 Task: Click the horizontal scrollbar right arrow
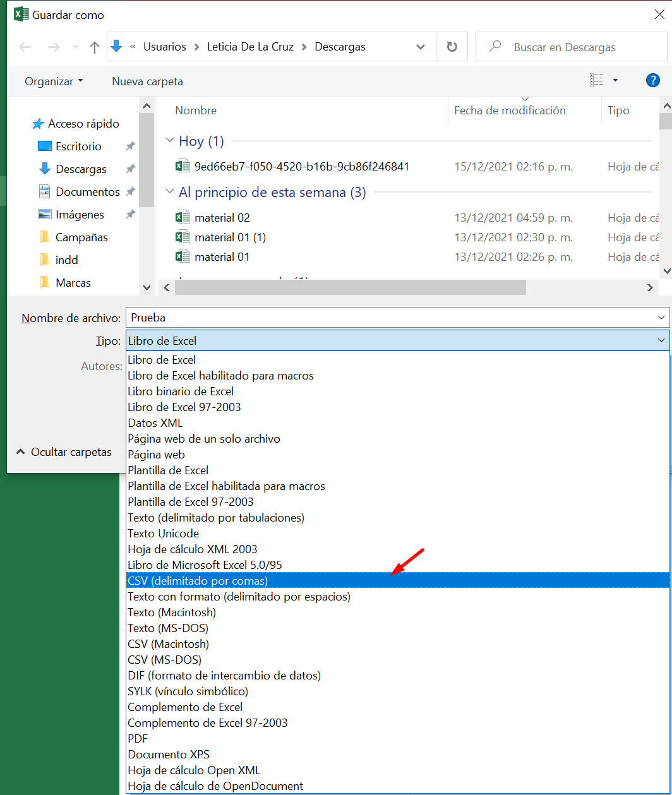pyautogui.click(x=650, y=287)
